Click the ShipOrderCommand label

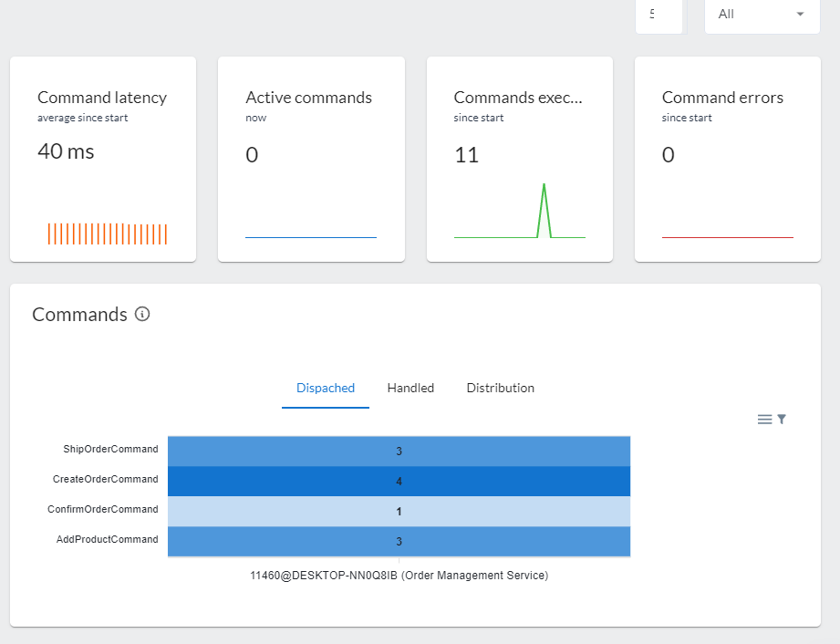click(x=110, y=449)
